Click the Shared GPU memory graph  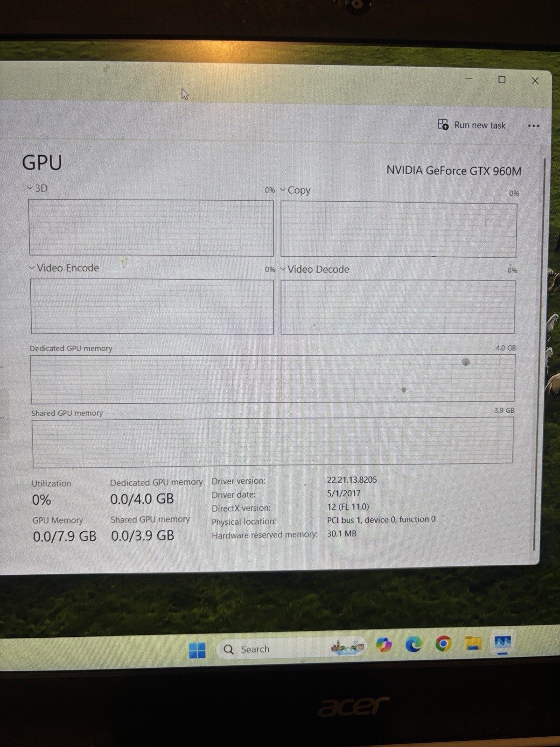(273, 442)
